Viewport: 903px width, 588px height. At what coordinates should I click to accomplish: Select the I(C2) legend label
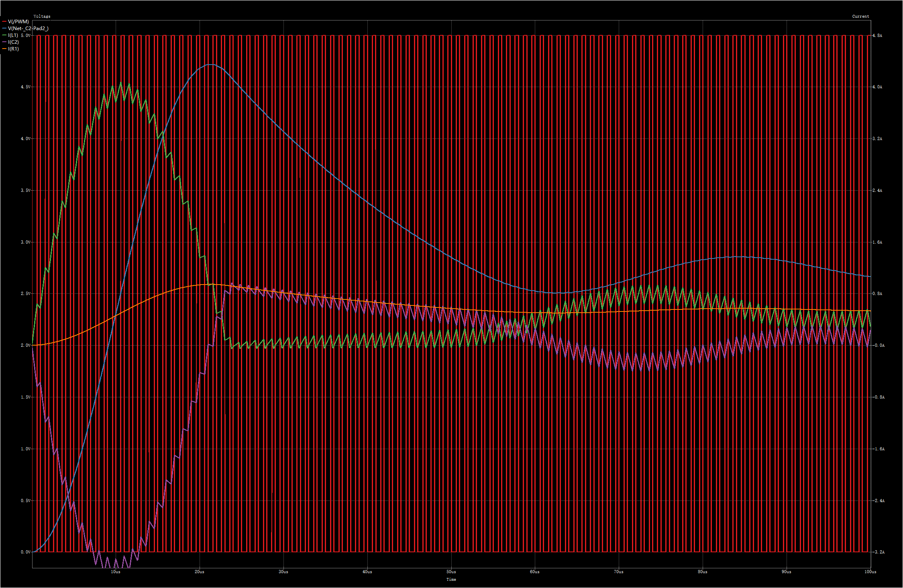coord(13,42)
